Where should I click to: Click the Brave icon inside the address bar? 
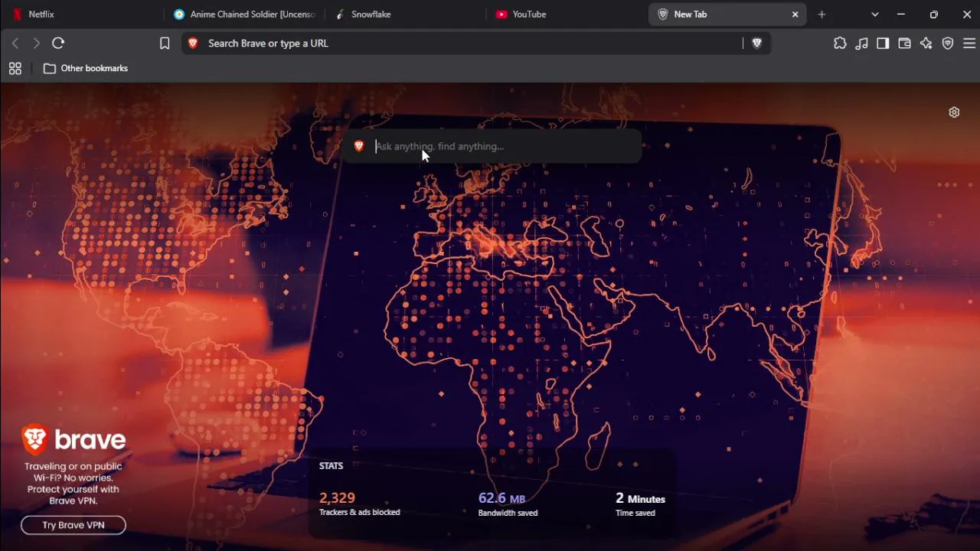coord(193,44)
